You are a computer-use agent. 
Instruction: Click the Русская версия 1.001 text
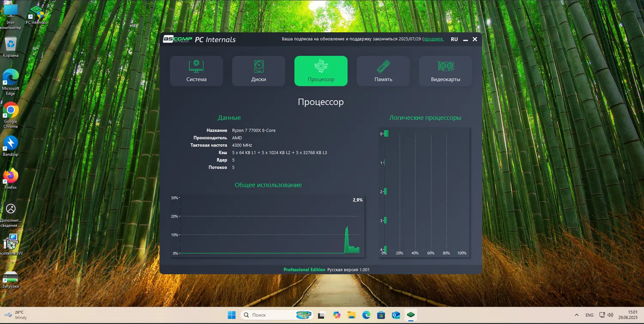pyautogui.click(x=349, y=270)
